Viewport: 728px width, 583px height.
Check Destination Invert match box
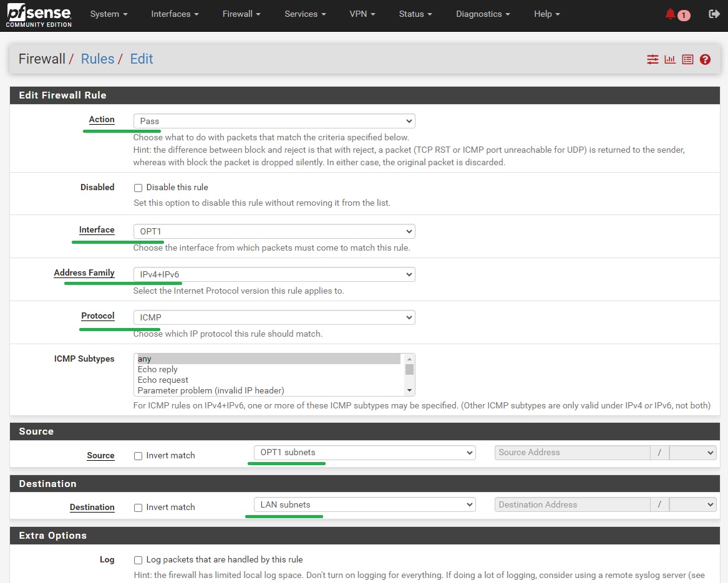pyautogui.click(x=138, y=508)
